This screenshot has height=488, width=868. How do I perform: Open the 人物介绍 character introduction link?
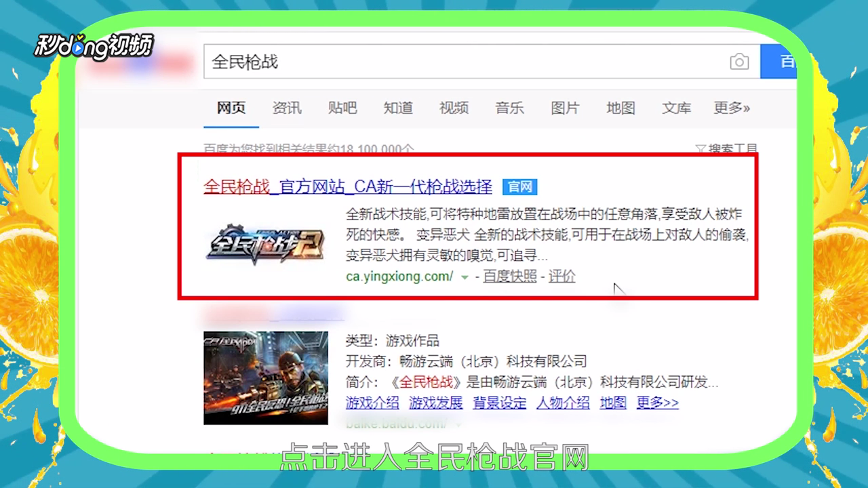(563, 403)
